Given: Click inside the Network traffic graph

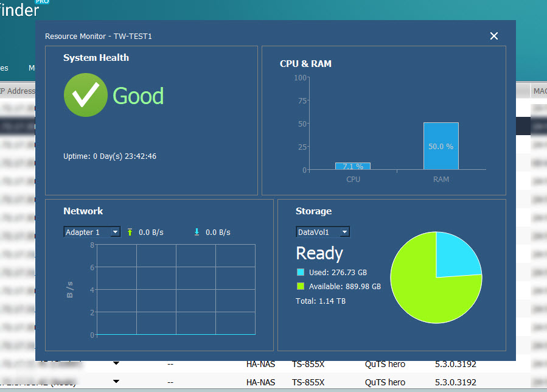Looking at the screenshot, I should pos(175,289).
